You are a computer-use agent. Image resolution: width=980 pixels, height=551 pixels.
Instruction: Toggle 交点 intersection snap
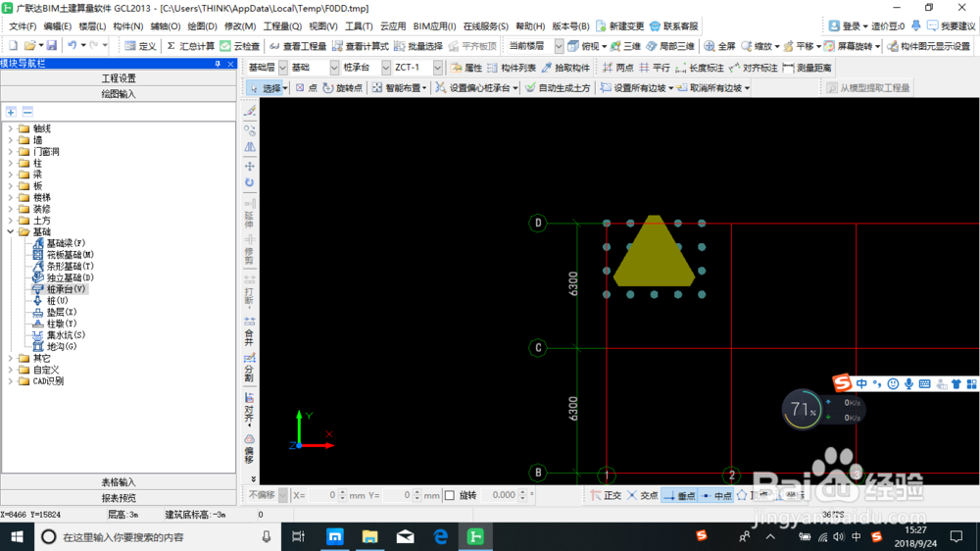[643, 495]
